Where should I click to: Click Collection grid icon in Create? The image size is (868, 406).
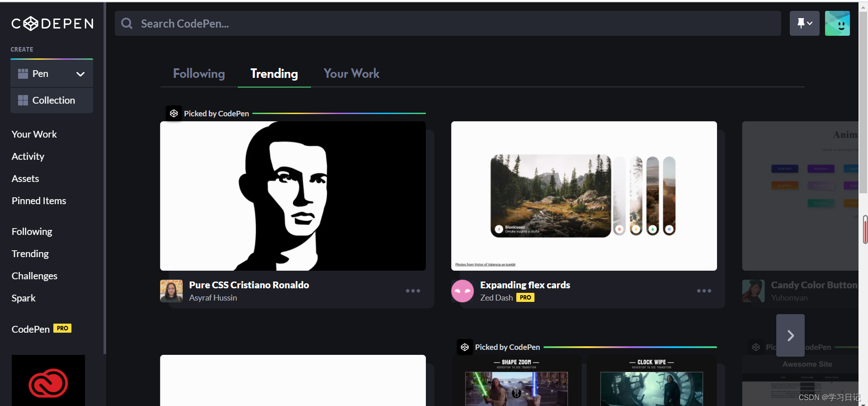tap(23, 100)
